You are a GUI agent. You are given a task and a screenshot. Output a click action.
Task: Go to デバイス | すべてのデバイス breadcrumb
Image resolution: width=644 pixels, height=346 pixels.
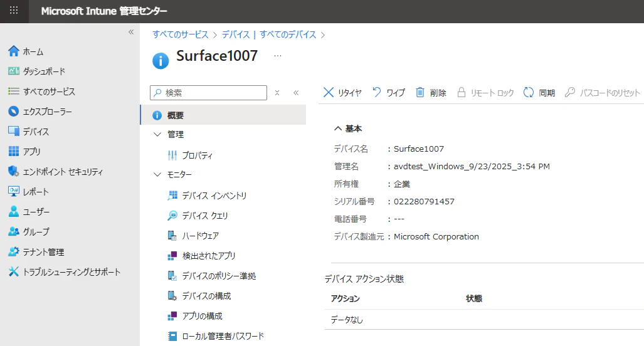tap(269, 34)
